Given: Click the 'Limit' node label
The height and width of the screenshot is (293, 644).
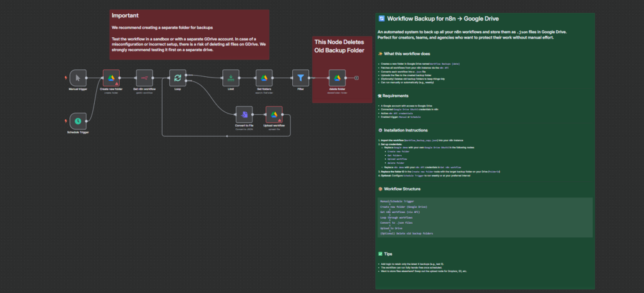Looking at the screenshot, I should pos(231,88).
